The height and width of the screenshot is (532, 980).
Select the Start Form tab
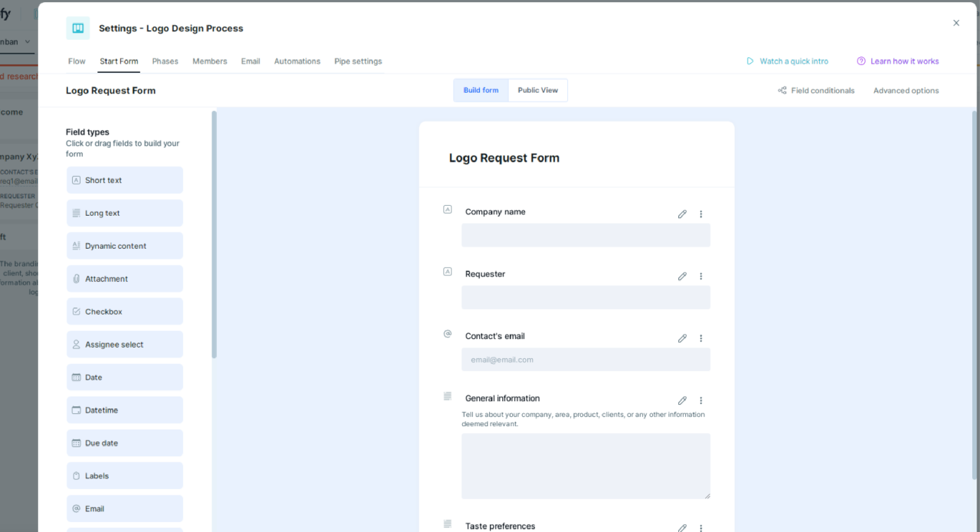pyautogui.click(x=119, y=61)
